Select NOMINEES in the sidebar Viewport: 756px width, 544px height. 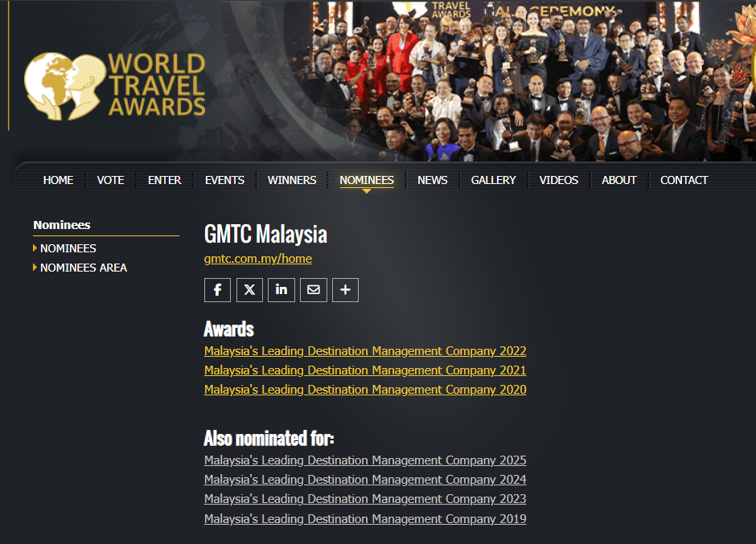tap(68, 248)
